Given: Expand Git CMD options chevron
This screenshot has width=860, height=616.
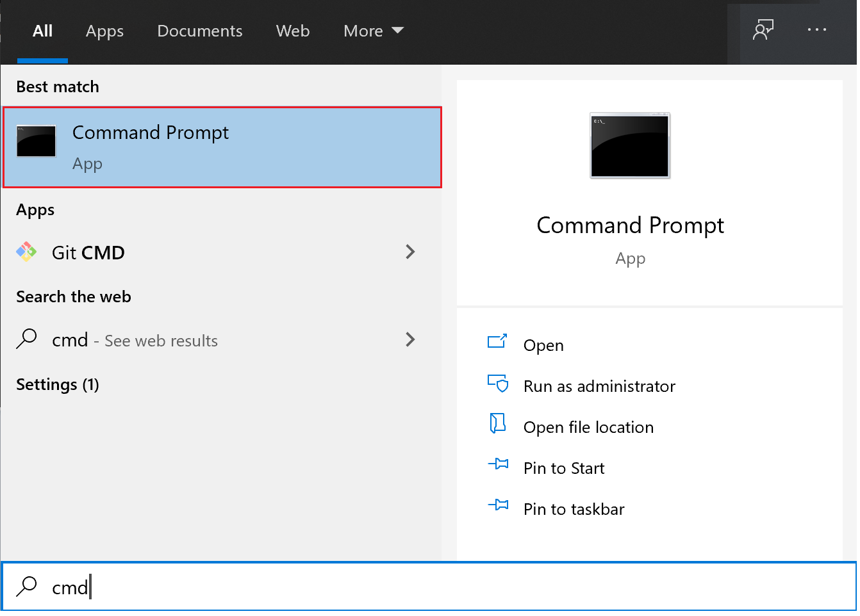Looking at the screenshot, I should (x=411, y=252).
